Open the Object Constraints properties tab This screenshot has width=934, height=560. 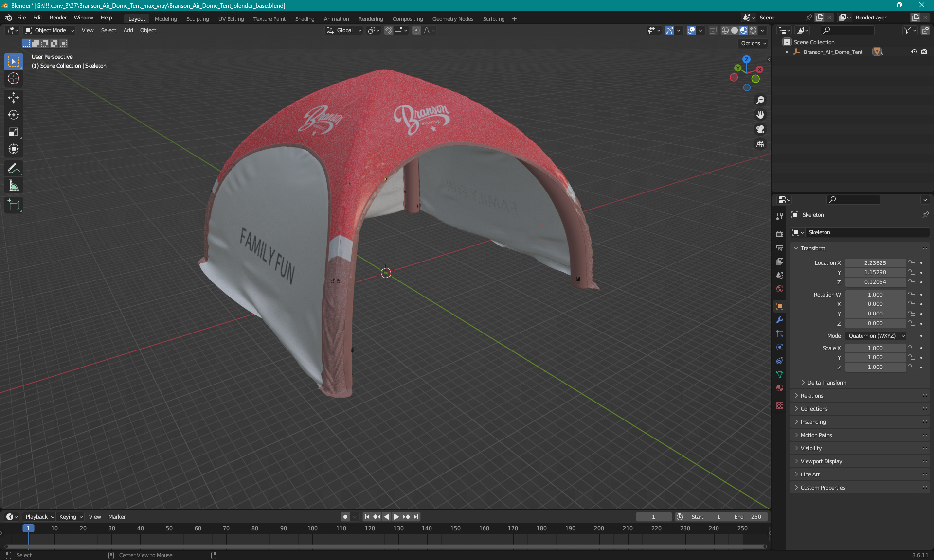coord(780,361)
